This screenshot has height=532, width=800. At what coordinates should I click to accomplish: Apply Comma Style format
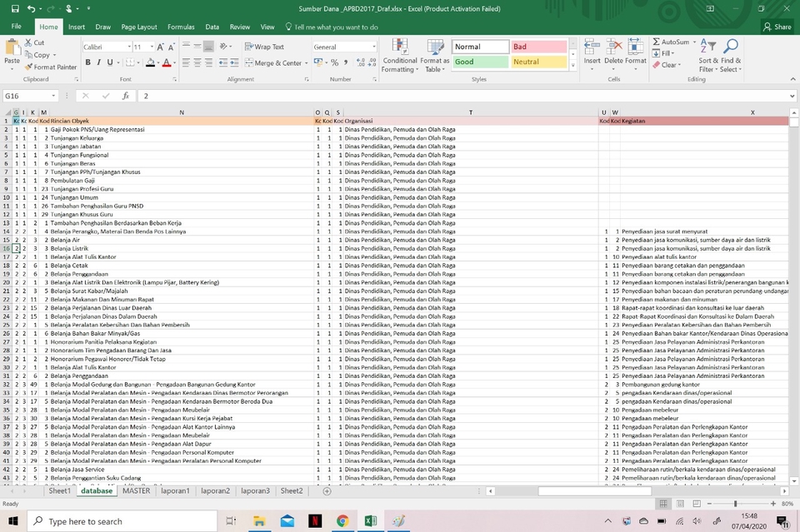point(346,62)
